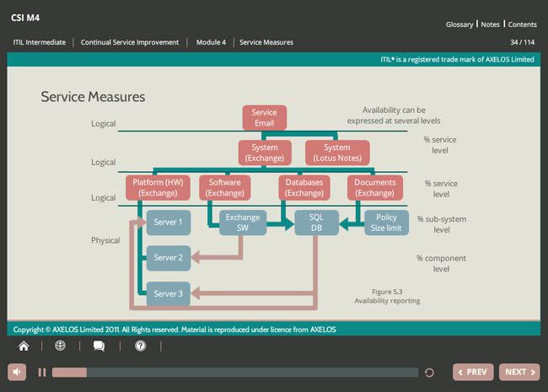Click the replay circular arrow icon

click(x=429, y=373)
